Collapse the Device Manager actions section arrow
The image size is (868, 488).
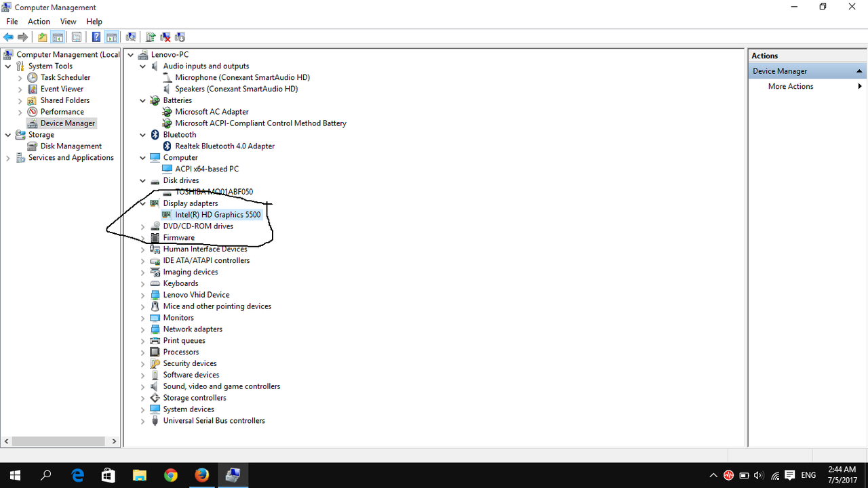click(x=859, y=71)
